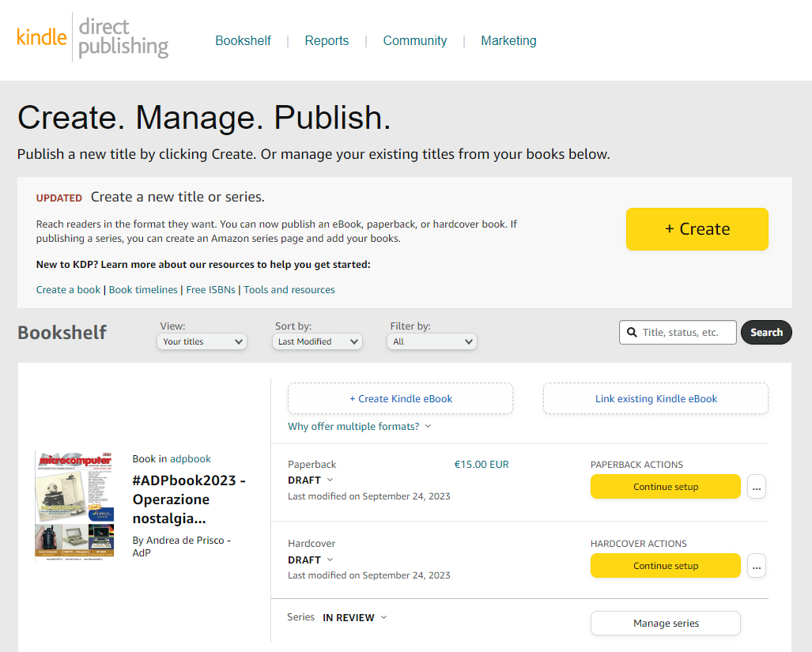This screenshot has height=652, width=812.
Task: Open the Hardcover actions ellipsis menu
Action: click(757, 566)
